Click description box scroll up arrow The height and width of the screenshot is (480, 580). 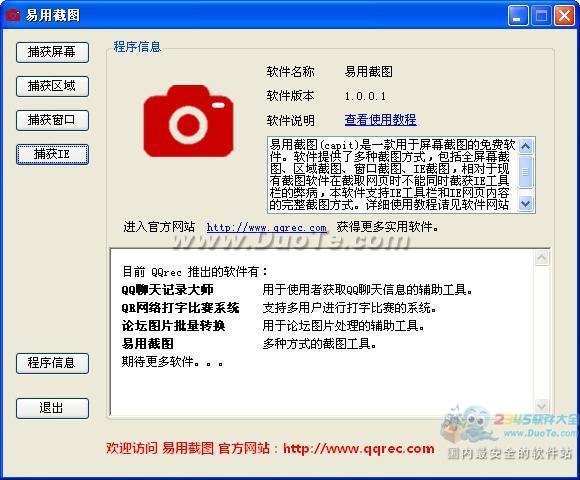(x=526, y=146)
